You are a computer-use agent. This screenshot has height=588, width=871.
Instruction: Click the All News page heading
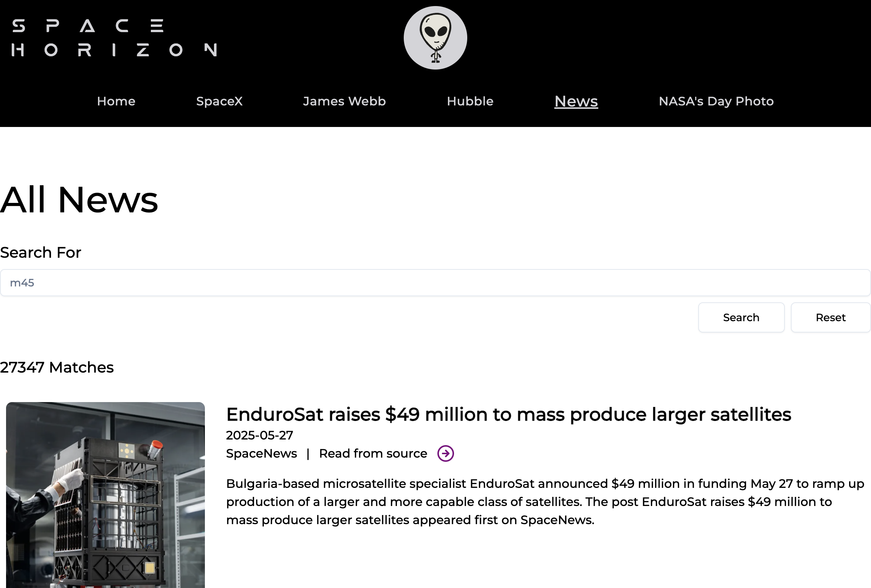[79, 200]
